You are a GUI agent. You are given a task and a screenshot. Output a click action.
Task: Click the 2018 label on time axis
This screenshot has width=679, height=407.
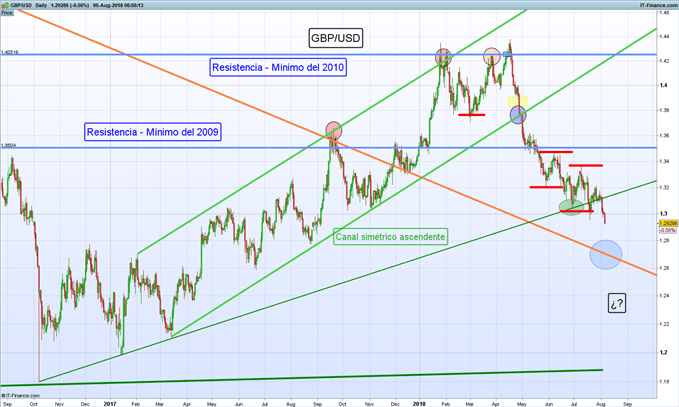[419, 404]
